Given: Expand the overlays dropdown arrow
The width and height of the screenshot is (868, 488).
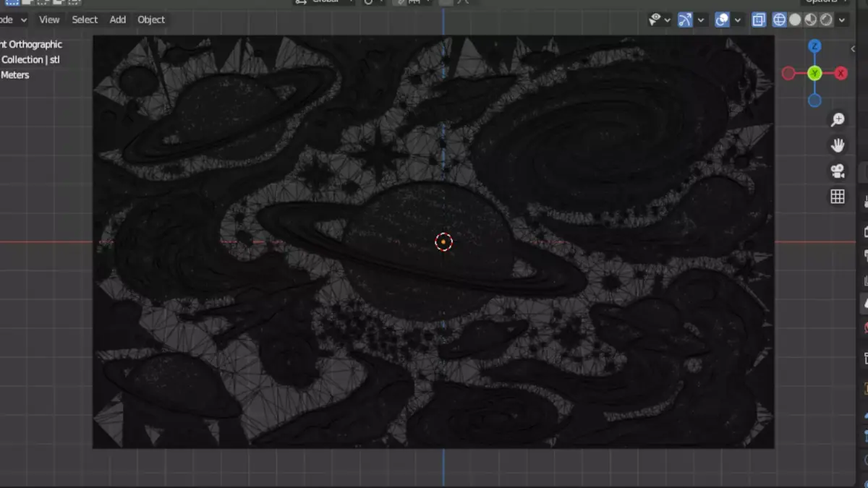Looking at the screenshot, I should (x=738, y=20).
